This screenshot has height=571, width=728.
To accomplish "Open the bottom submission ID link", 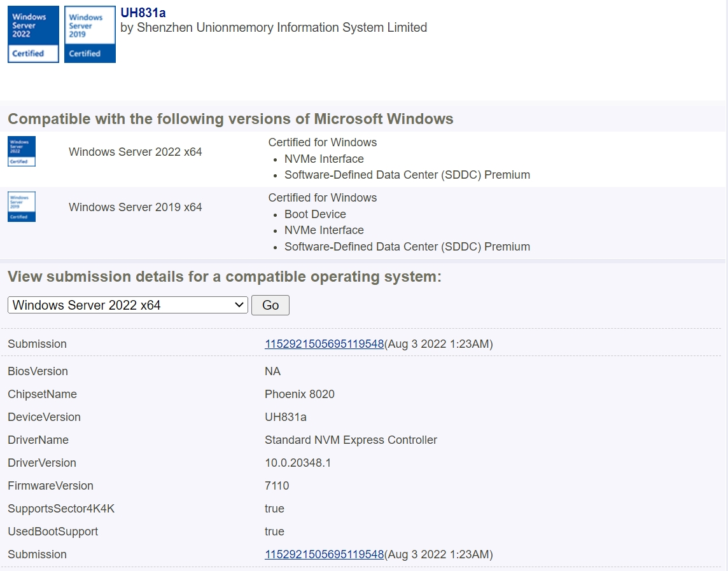I will (324, 554).
